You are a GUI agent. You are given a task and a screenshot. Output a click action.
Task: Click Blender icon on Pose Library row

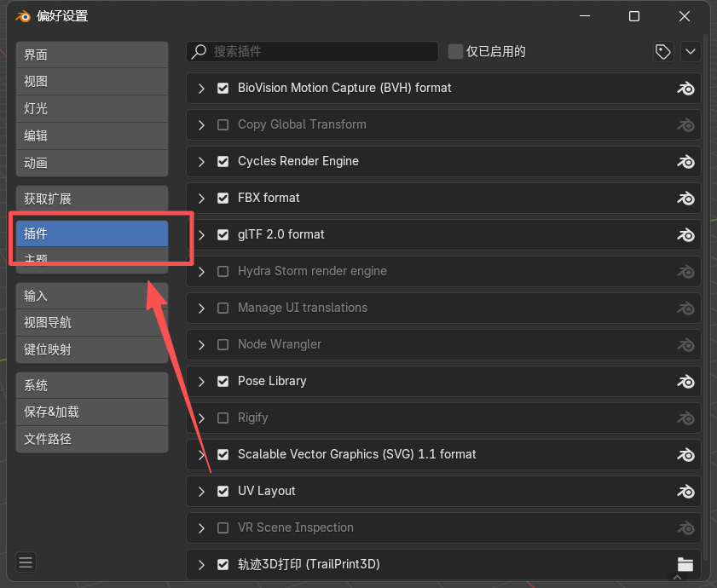[685, 381]
